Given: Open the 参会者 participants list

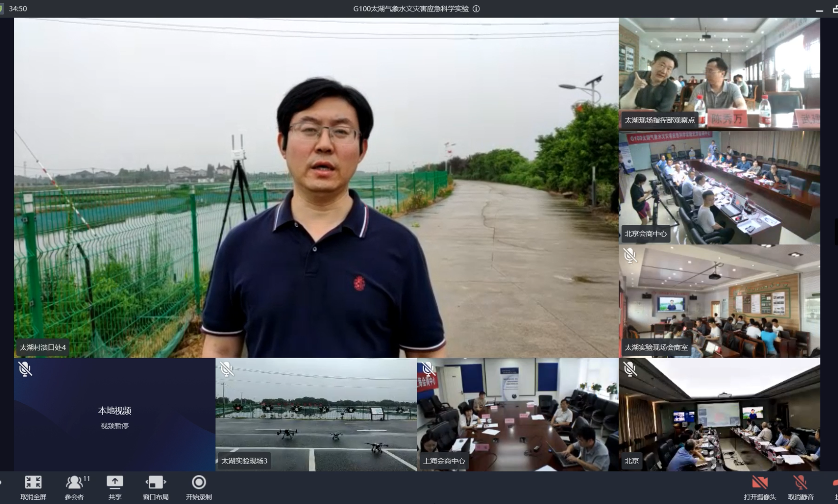Looking at the screenshot, I should [x=74, y=483].
